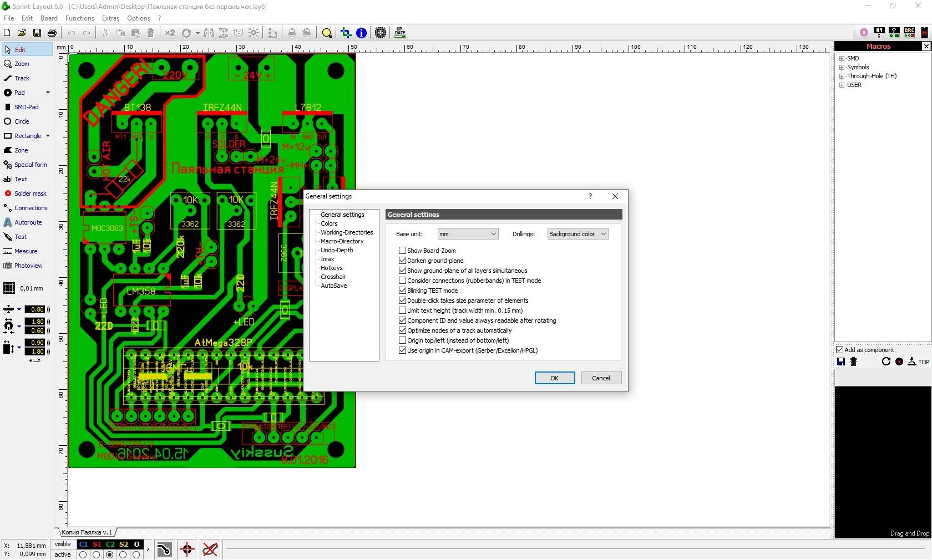Click the UP-DATE toolbar icon
Viewport: 932px width, 560px height.
(400, 32)
